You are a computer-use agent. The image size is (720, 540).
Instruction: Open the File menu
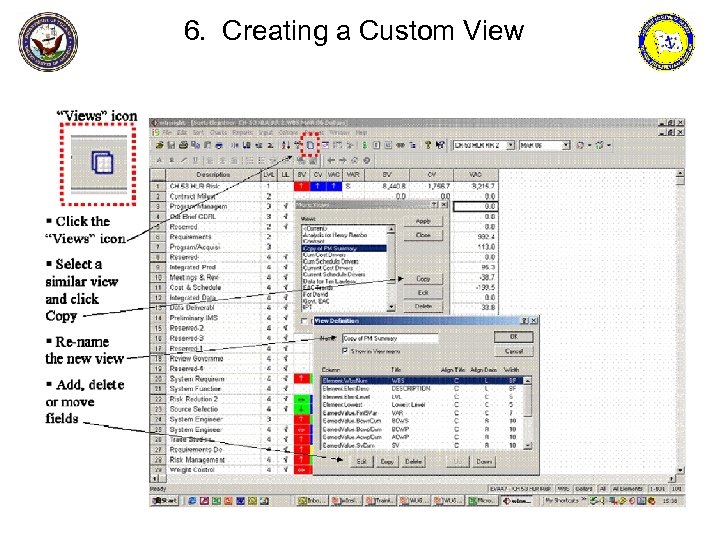click(167, 132)
